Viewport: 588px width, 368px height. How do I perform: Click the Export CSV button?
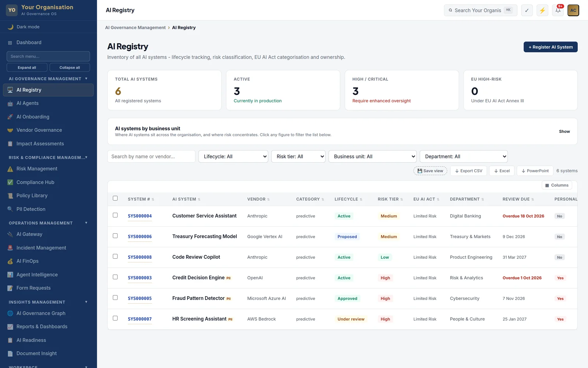(x=469, y=171)
